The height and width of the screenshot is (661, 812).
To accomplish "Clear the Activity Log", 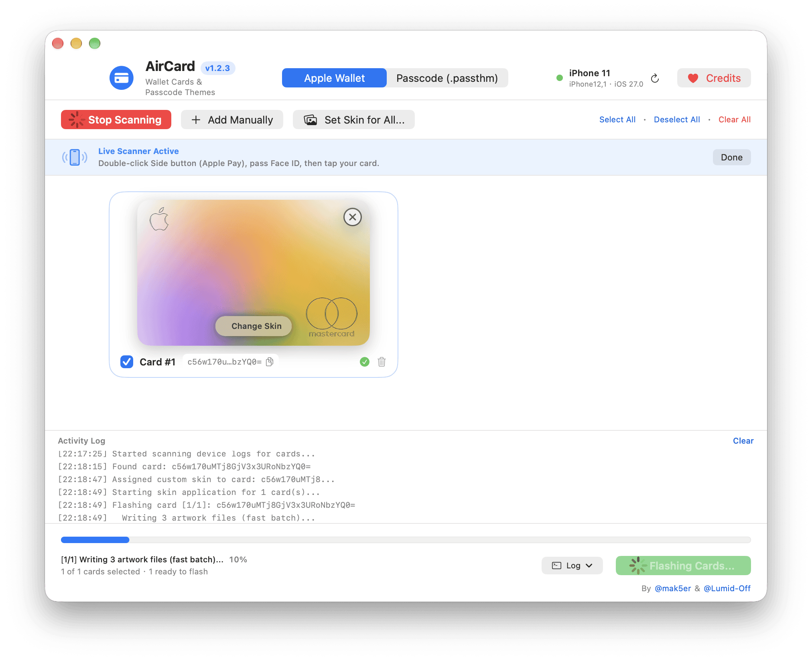I will (743, 441).
